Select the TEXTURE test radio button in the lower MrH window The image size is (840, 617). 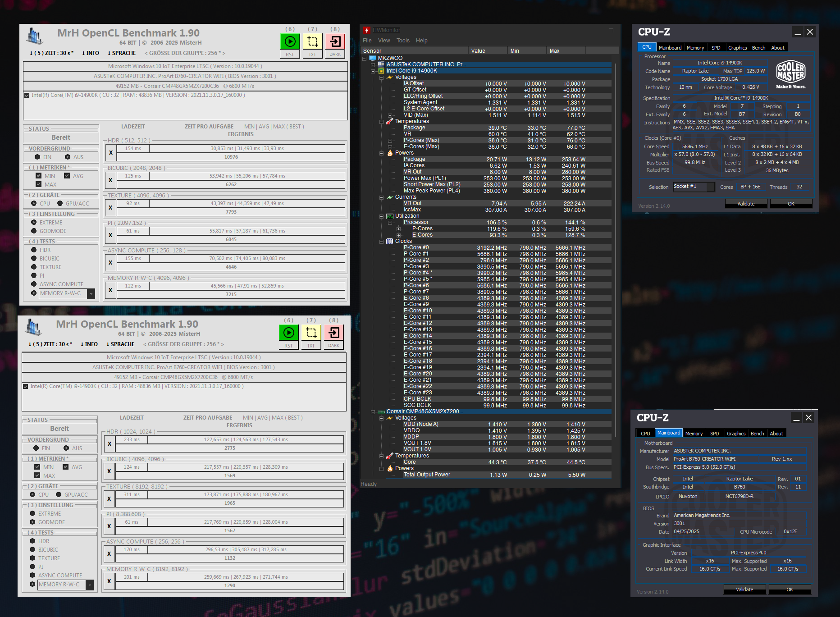[x=32, y=558]
